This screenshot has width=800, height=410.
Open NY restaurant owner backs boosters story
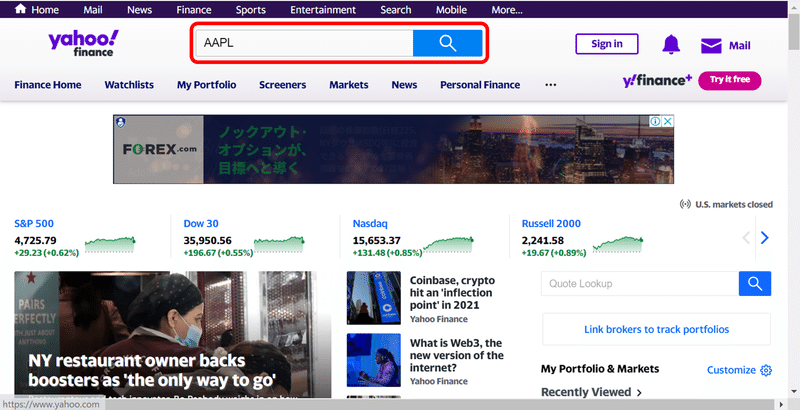click(x=152, y=371)
